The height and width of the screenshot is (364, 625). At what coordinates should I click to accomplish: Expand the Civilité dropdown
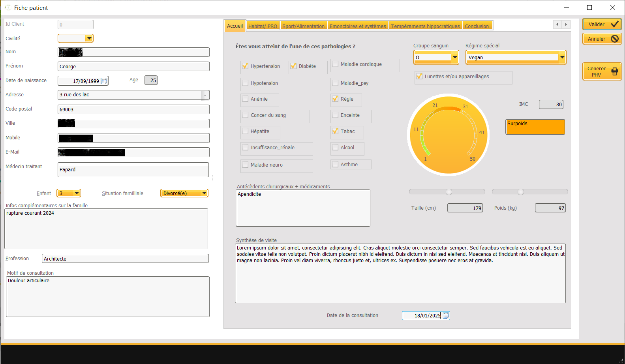tap(89, 38)
